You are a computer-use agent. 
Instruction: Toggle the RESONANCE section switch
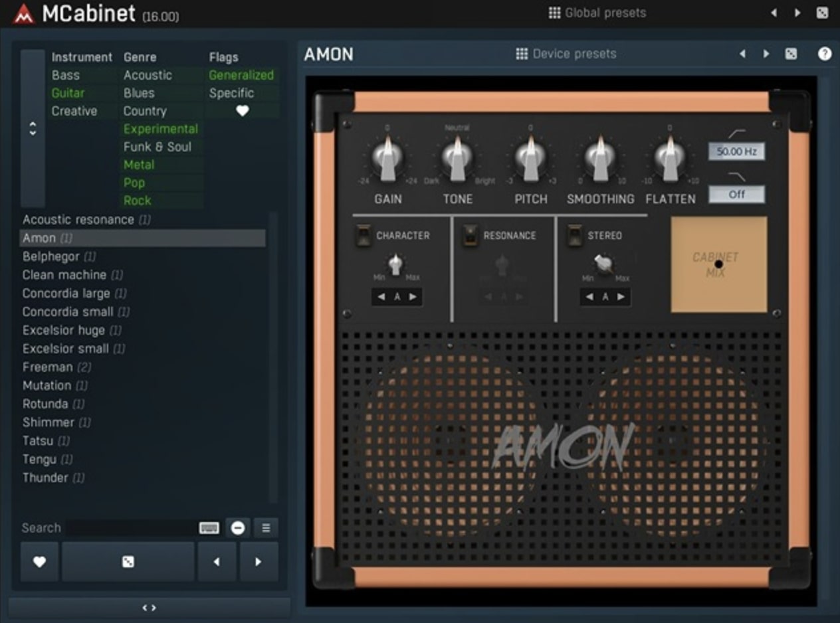pos(471,236)
